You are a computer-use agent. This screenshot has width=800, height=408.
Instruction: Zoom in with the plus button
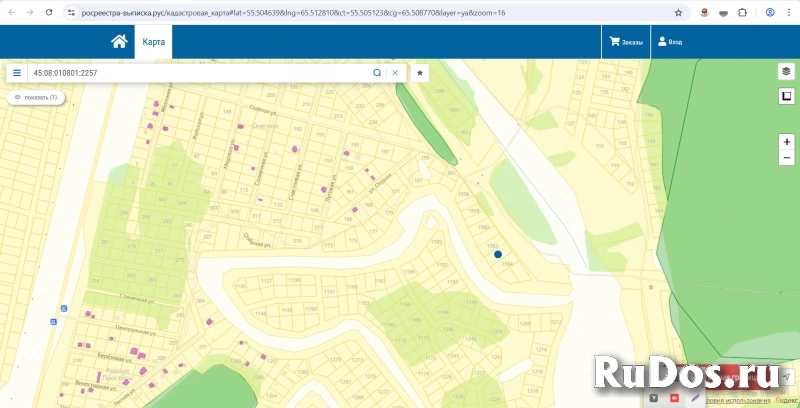tap(786, 142)
